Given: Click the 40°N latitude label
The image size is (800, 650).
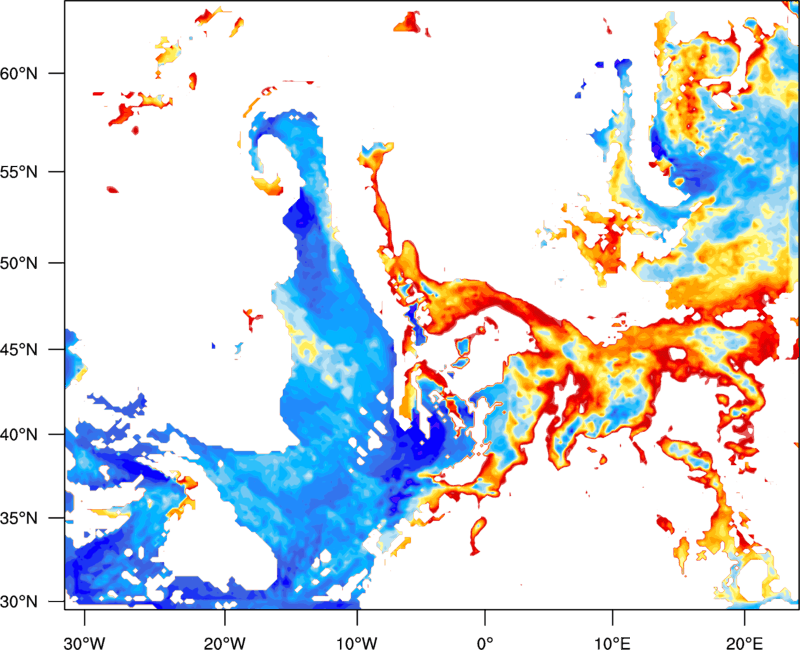Looking at the screenshot, I should [x=19, y=435].
